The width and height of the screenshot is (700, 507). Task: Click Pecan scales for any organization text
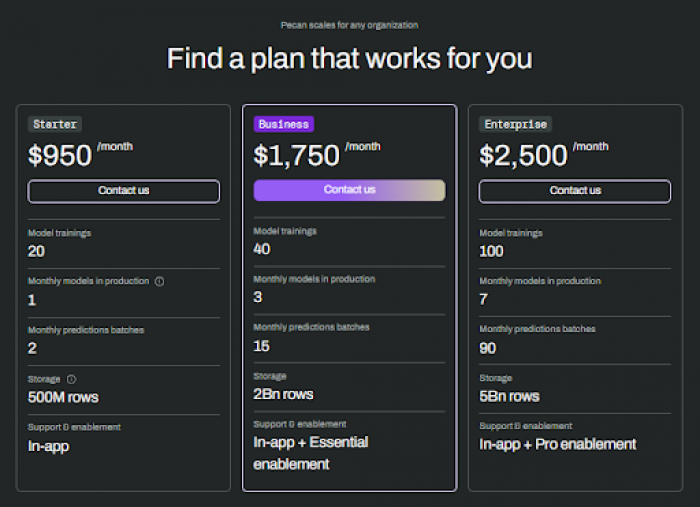click(x=350, y=25)
